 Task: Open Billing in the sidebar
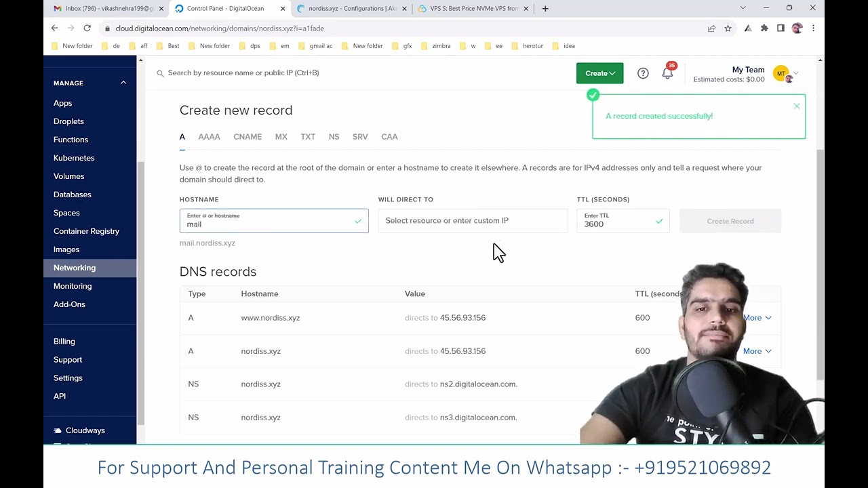[64, 342]
